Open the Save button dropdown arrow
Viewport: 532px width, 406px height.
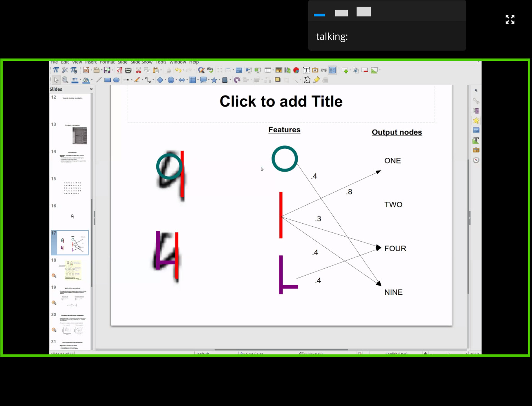point(112,70)
